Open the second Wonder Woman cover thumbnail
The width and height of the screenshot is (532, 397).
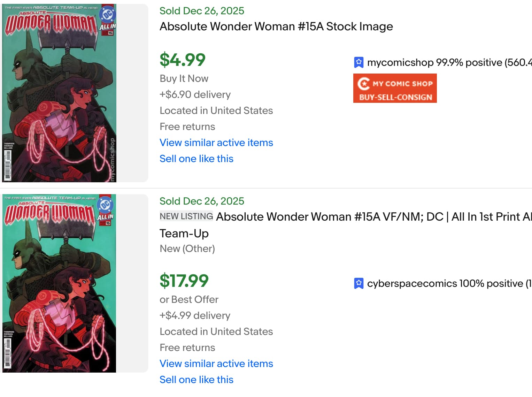click(x=59, y=283)
